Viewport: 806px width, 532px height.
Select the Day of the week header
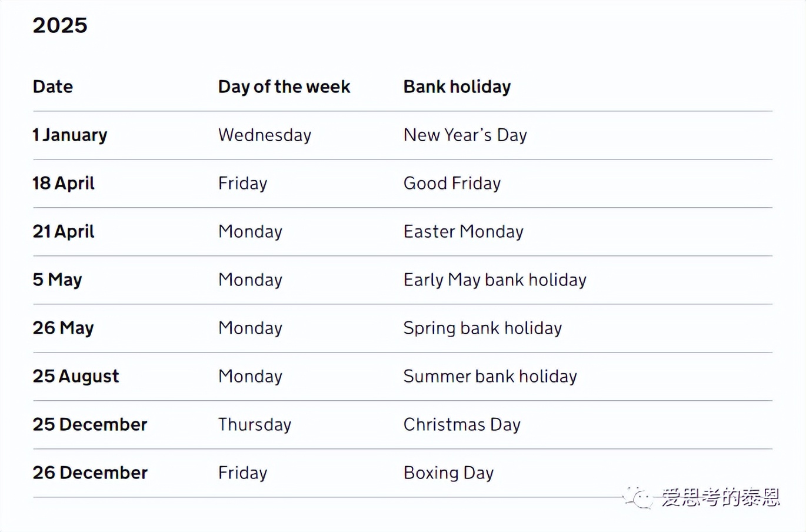tap(284, 87)
